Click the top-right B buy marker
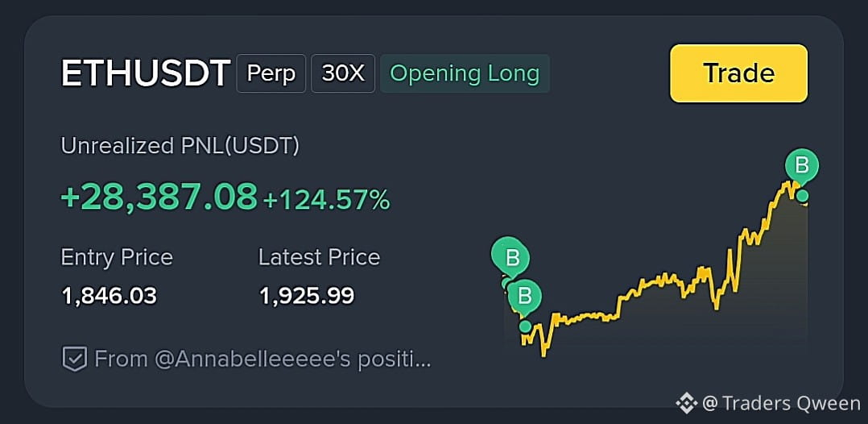868x424 pixels. click(x=802, y=165)
